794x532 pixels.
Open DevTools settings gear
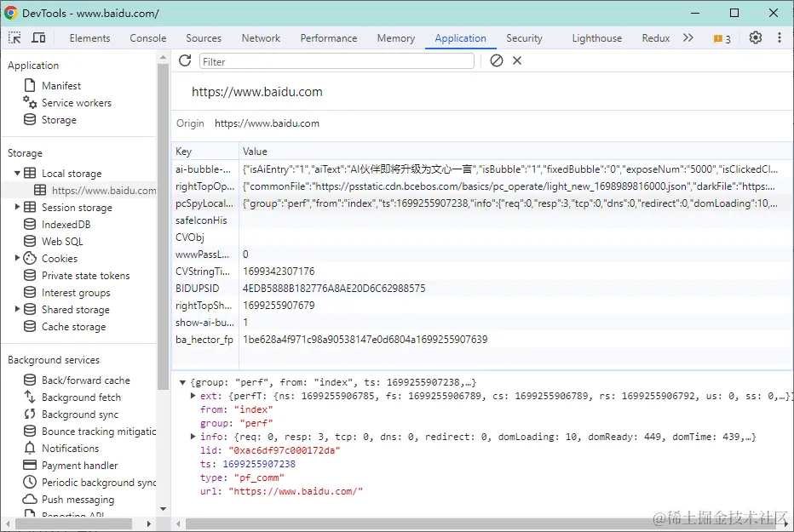(x=756, y=38)
